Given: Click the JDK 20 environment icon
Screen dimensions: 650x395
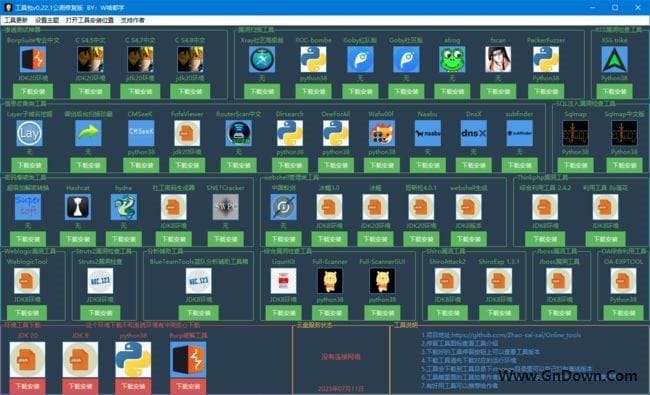Looking at the screenshot, I should (27, 359).
